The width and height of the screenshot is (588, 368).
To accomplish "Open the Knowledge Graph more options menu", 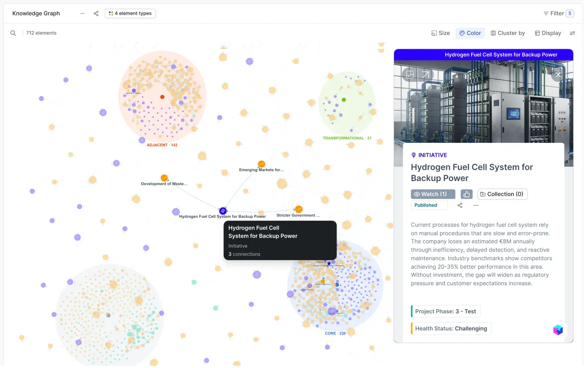I will [82, 14].
